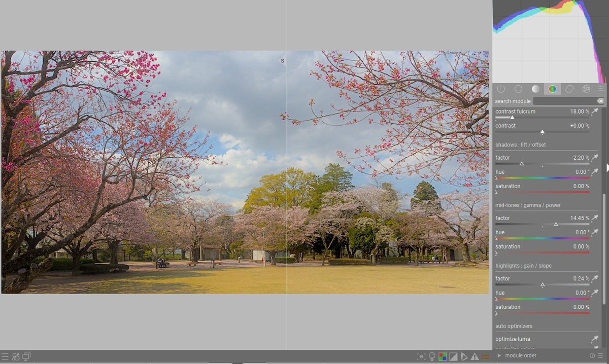The image size is (609, 364).
Task: Open favorites module group circle tab
Action: click(x=518, y=89)
